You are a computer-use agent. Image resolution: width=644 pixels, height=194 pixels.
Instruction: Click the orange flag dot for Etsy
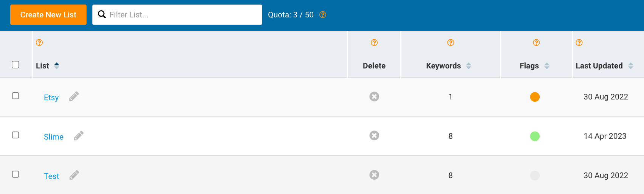[535, 97]
